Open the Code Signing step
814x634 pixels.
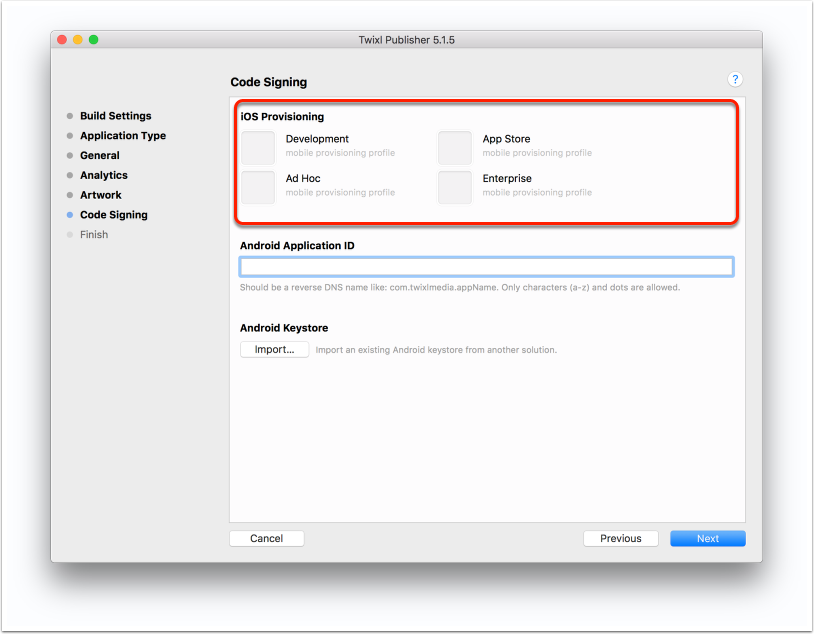tap(113, 214)
